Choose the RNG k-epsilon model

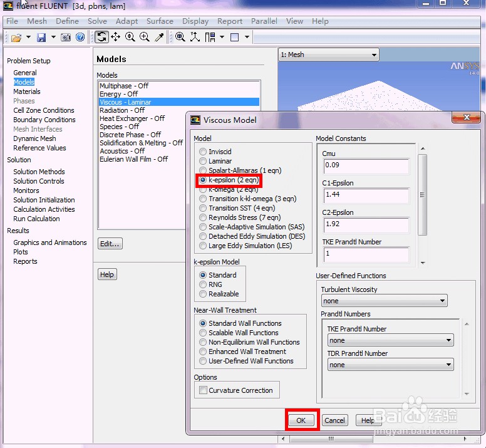click(x=203, y=284)
